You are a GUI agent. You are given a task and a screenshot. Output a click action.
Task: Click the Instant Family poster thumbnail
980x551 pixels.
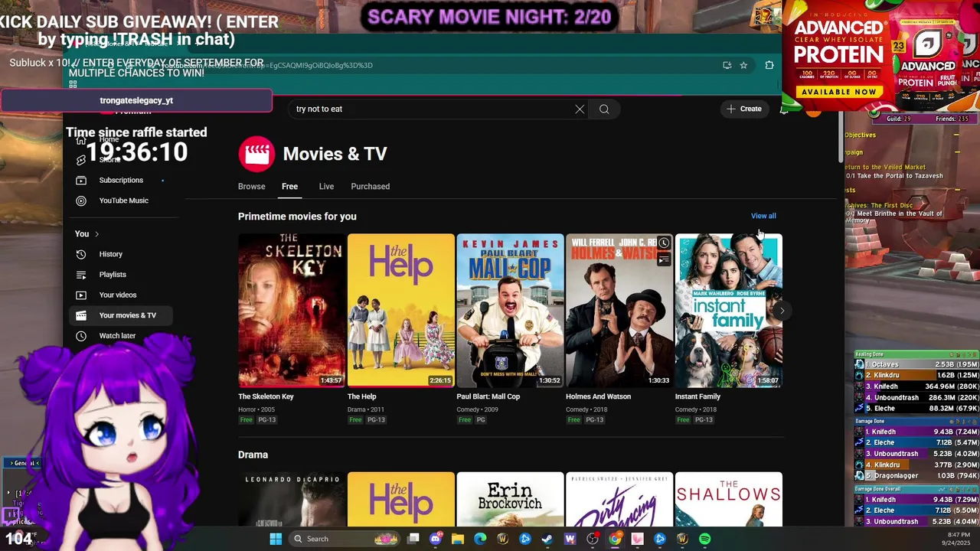[x=728, y=310]
